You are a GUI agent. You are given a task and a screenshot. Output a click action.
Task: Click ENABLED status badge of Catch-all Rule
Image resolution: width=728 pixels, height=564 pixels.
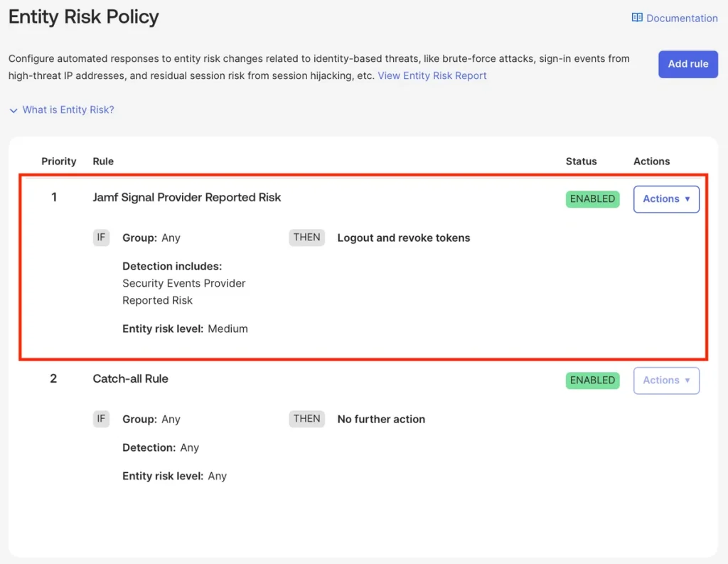592,381
